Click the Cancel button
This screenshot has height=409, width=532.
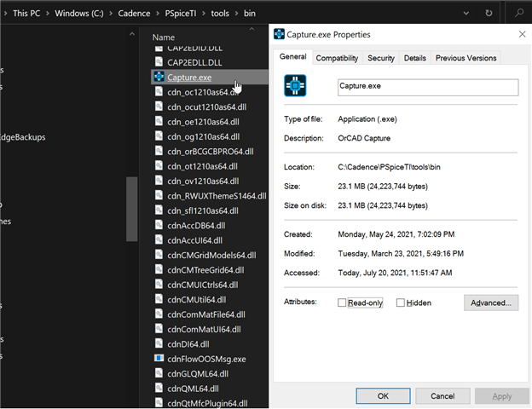click(442, 396)
